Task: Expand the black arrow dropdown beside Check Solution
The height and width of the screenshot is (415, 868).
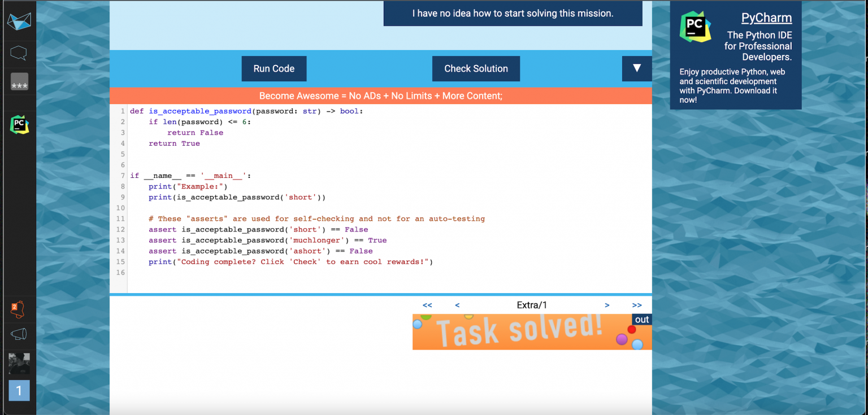Action: (637, 68)
